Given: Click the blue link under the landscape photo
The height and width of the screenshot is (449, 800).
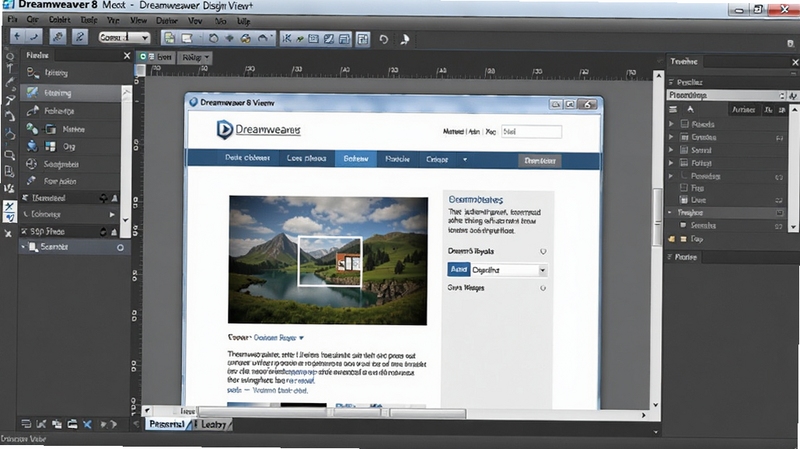Looking at the screenshot, I should pos(279,338).
